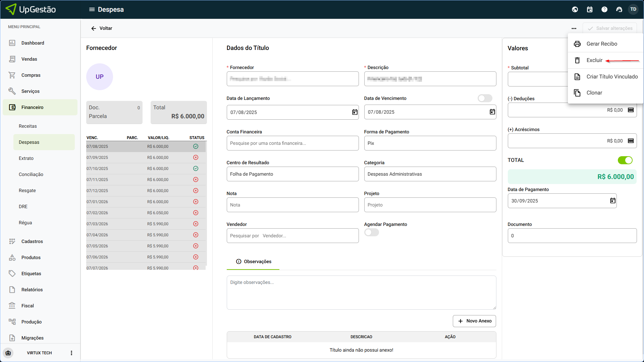Select Excluir from the options menu
Viewport: 644px width, 362px height.
(594, 60)
